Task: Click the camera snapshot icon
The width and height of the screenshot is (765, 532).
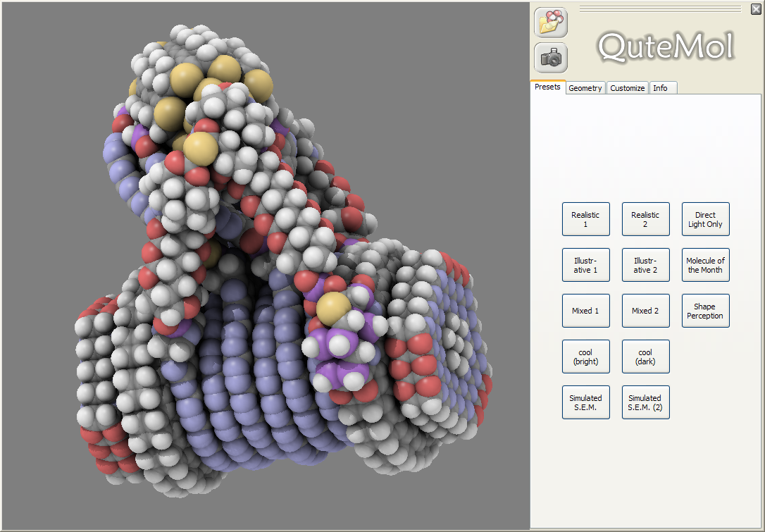Action: point(550,58)
